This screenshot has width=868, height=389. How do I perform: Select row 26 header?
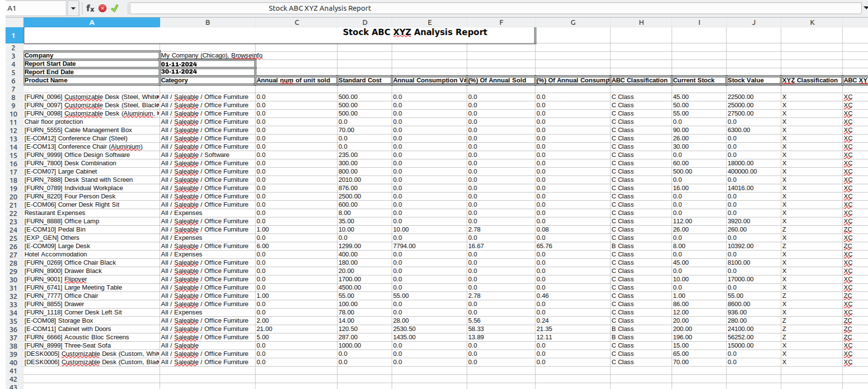(x=14, y=247)
